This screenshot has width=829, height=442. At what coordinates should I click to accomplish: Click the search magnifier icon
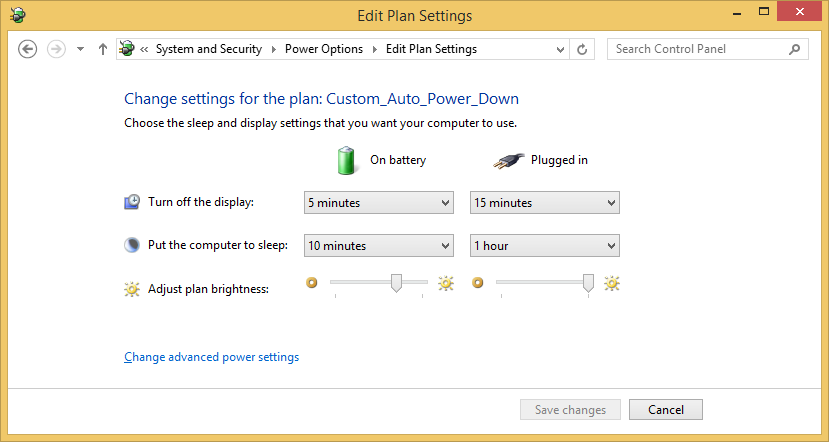tap(795, 49)
